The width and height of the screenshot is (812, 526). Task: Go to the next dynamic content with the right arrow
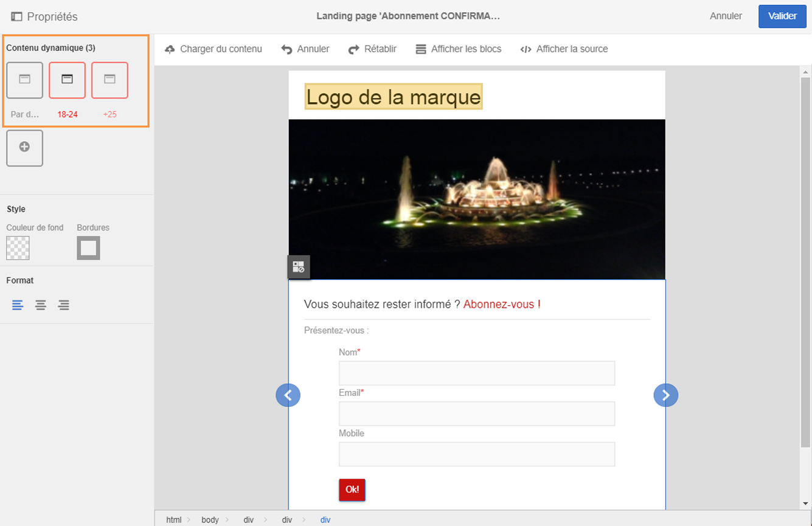point(666,395)
